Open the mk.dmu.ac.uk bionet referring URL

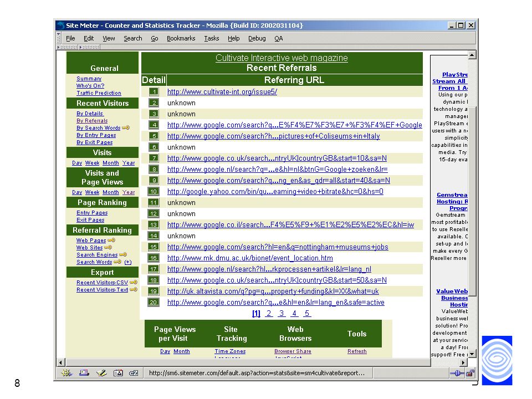tap(250, 258)
